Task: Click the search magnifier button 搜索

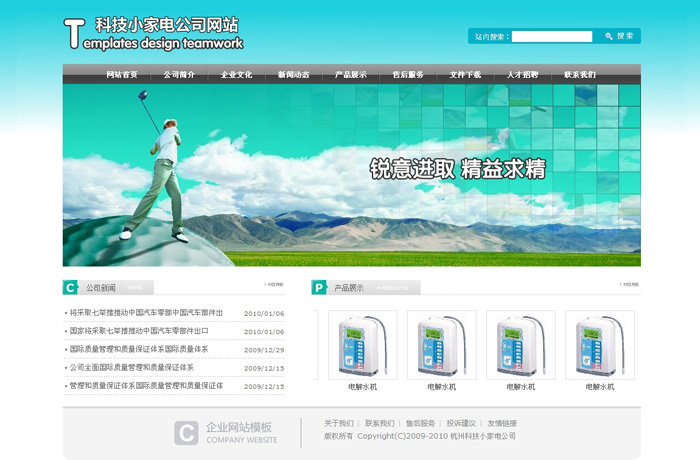Action: 619,36
